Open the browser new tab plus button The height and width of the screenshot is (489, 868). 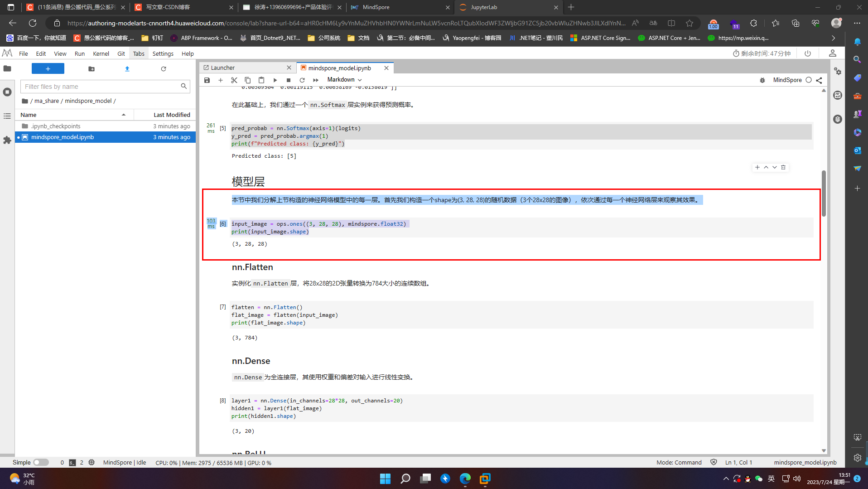click(x=571, y=7)
